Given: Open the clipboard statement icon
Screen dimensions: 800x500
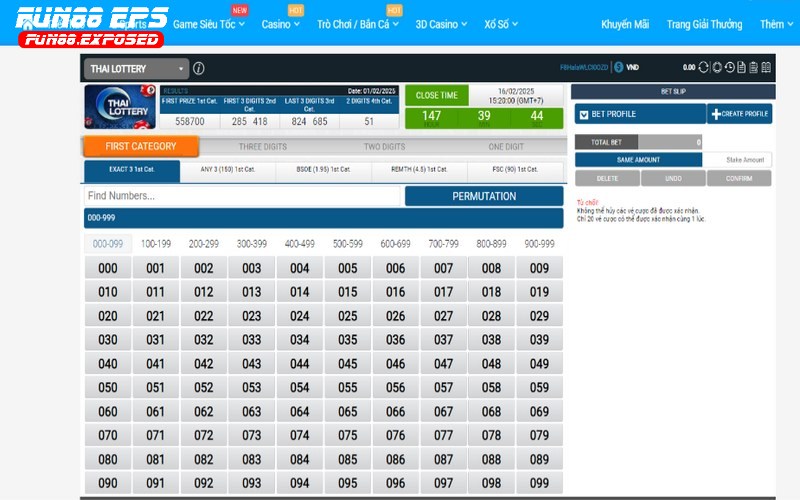Looking at the screenshot, I should click(x=754, y=67).
